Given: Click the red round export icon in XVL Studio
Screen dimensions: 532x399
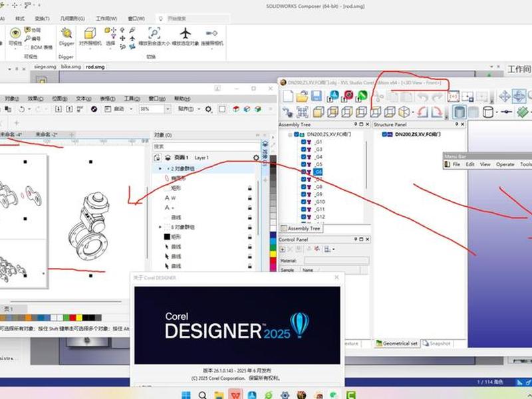Looking at the screenshot, I should pyautogui.click(x=348, y=96).
